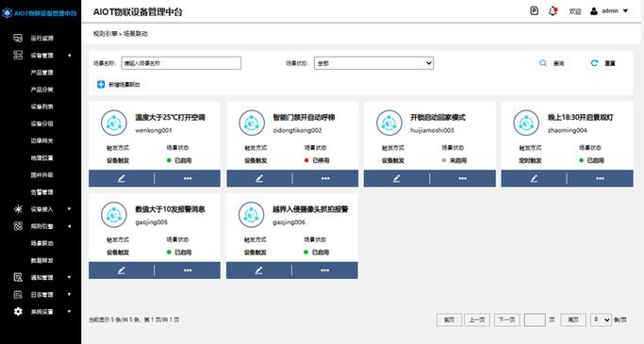Go to 固件升级 in sidebar

tap(41, 175)
